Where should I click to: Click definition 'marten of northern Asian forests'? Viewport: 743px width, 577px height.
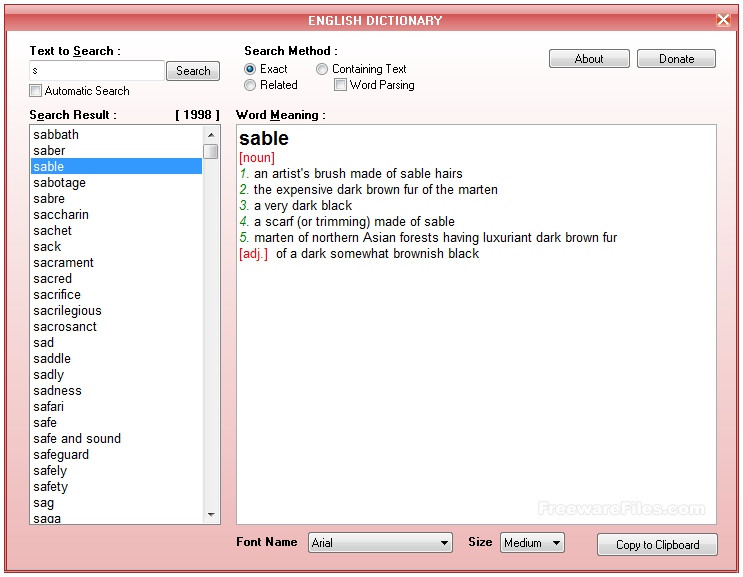pyautogui.click(x=435, y=237)
